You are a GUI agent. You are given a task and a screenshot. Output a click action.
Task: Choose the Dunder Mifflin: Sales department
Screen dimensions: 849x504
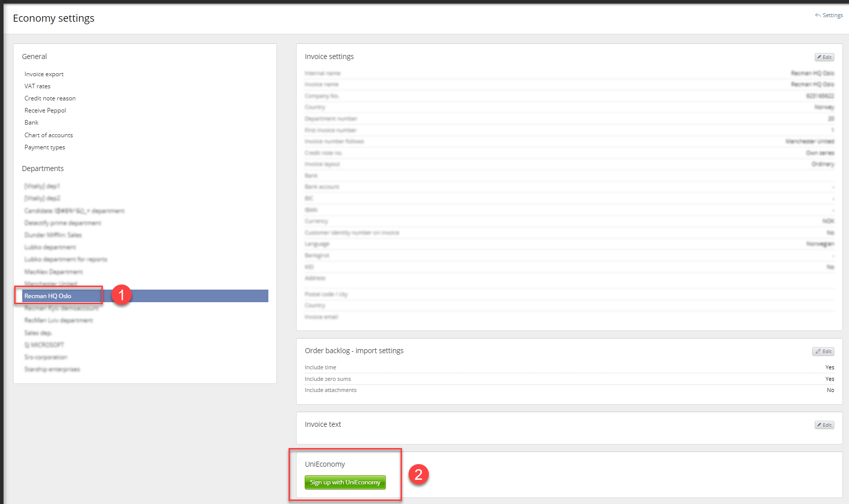(53, 235)
